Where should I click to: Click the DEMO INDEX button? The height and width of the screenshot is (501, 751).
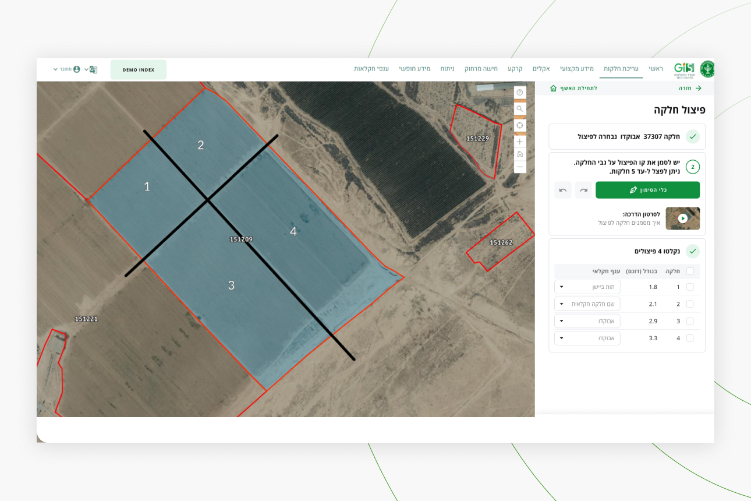click(x=138, y=70)
